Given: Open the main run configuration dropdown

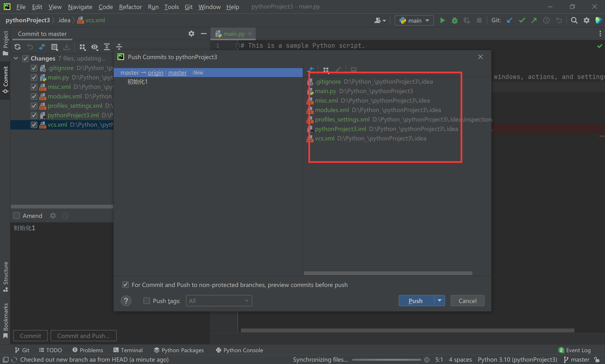Looking at the screenshot, I should (x=414, y=20).
